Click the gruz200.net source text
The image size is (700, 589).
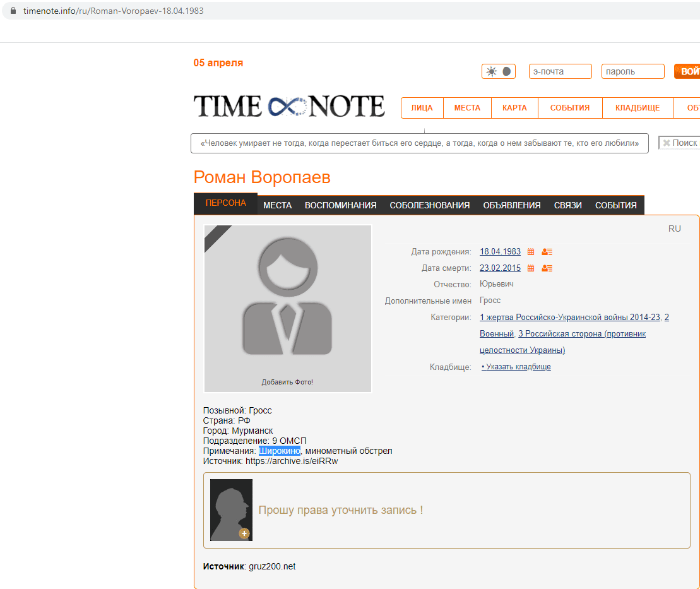tap(272, 567)
